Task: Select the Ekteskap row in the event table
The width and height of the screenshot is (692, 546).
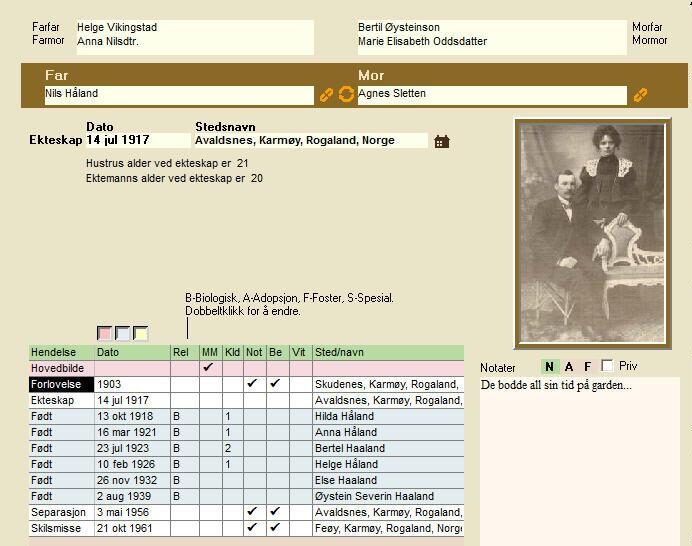Action: 246,400
